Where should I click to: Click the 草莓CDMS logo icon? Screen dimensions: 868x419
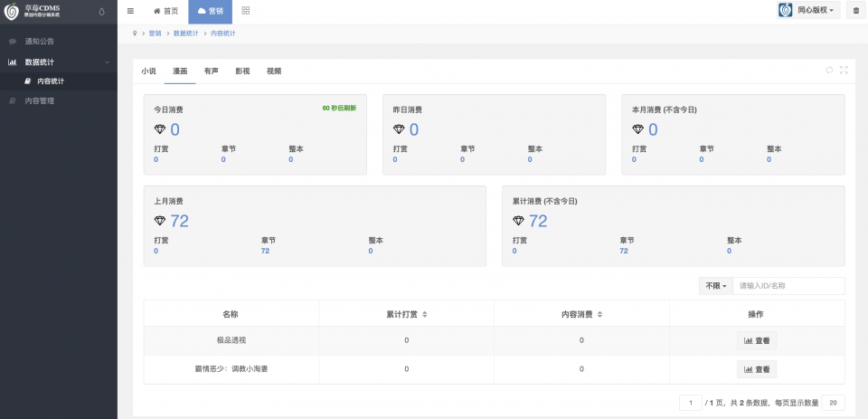[x=11, y=11]
